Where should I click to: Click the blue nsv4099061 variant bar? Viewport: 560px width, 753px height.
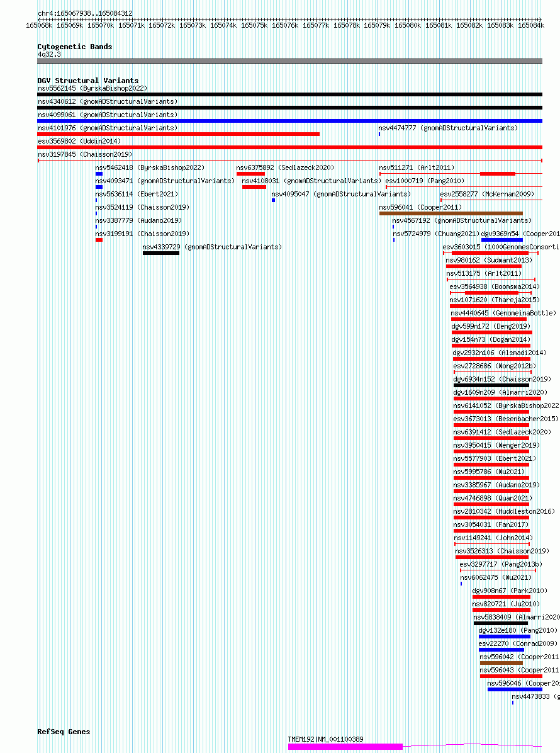pos(290,121)
